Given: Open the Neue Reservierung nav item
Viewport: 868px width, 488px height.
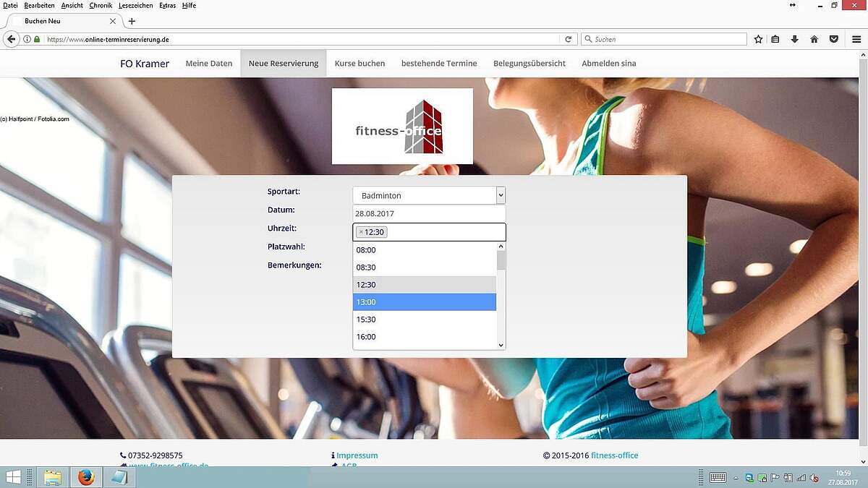Looking at the screenshot, I should click(284, 64).
